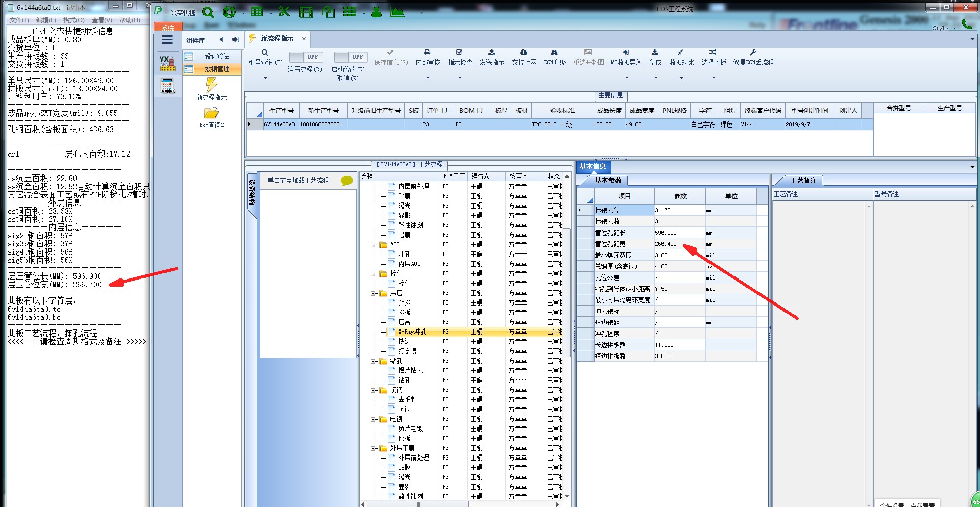This screenshot has height=507, width=980.
Task: Click 指示检查 check button
Action: pyautogui.click(x=460, y=58)
